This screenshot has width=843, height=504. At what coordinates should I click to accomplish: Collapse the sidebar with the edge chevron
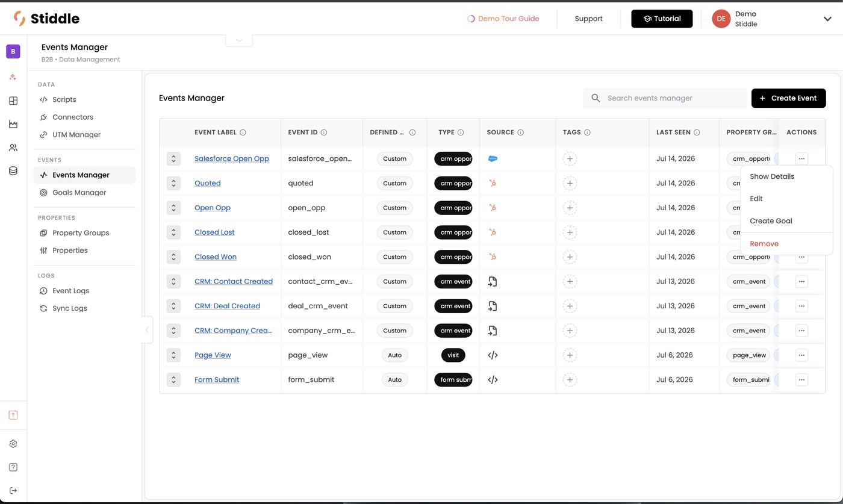click(147, 330)
